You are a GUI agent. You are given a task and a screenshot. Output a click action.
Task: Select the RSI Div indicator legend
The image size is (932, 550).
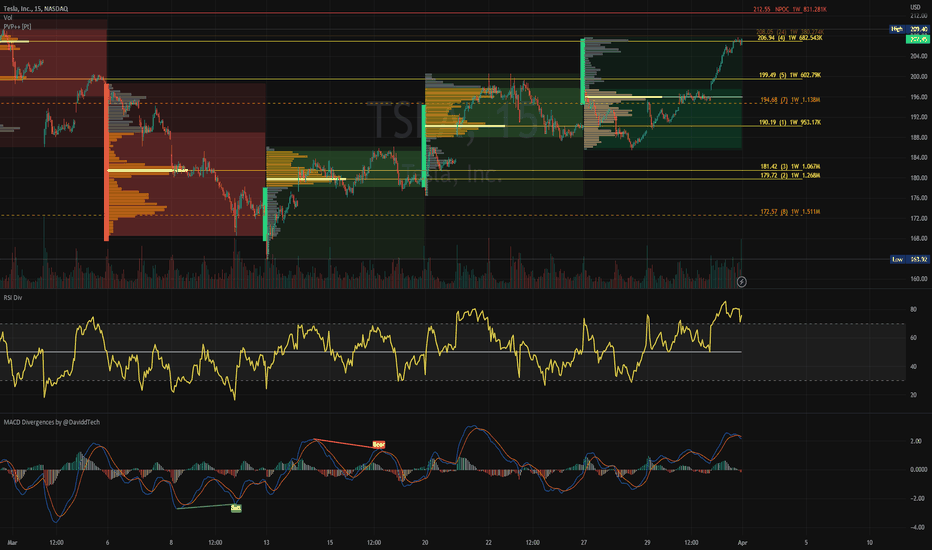(x=12, y=297)
